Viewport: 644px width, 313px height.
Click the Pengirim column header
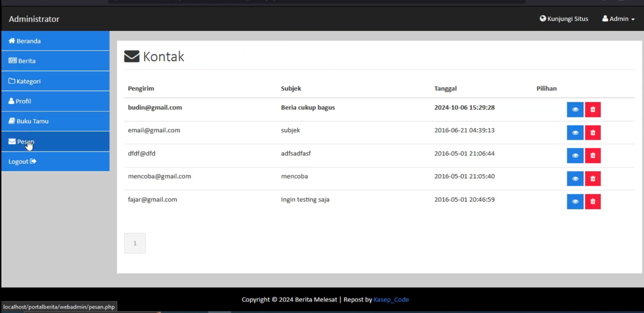click(x=141, y=88)
